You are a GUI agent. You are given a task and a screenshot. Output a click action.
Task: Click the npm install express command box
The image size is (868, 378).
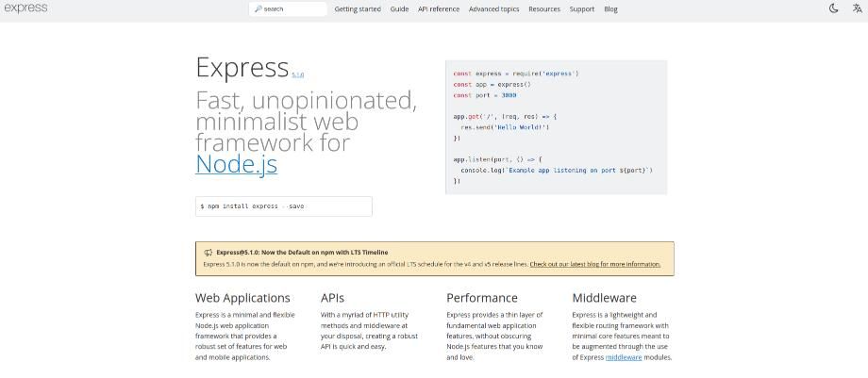[x=283, y=205]
